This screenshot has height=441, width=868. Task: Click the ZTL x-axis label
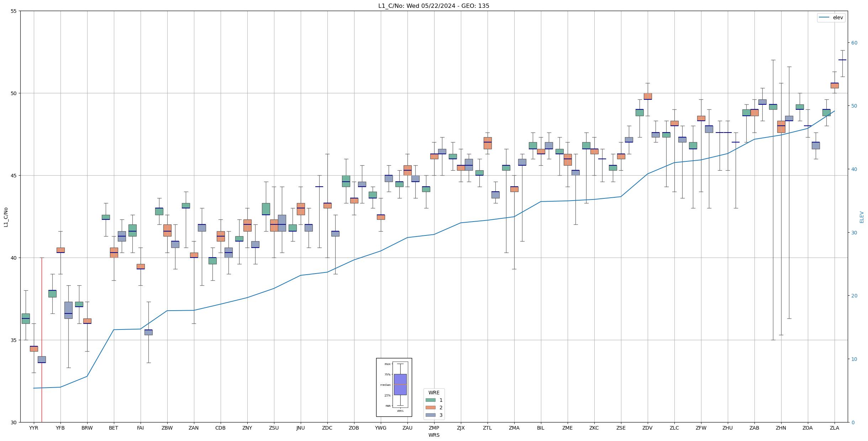[x=488, y=428]
